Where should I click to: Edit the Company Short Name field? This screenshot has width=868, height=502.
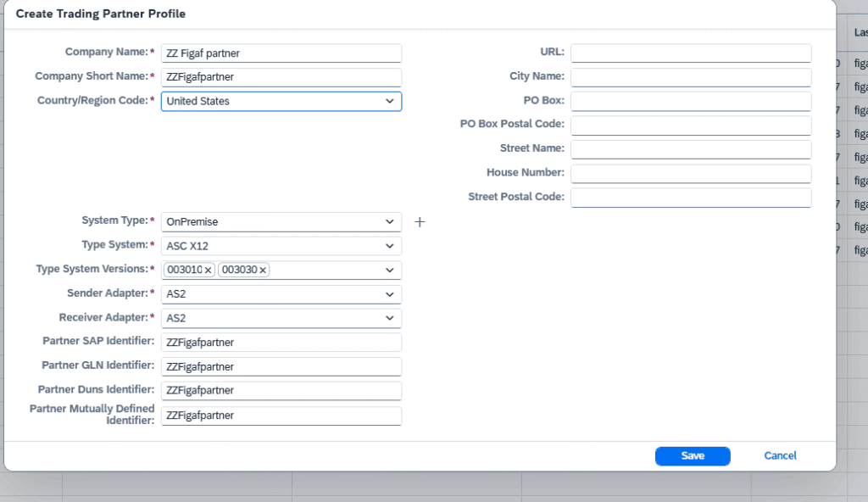281,77
